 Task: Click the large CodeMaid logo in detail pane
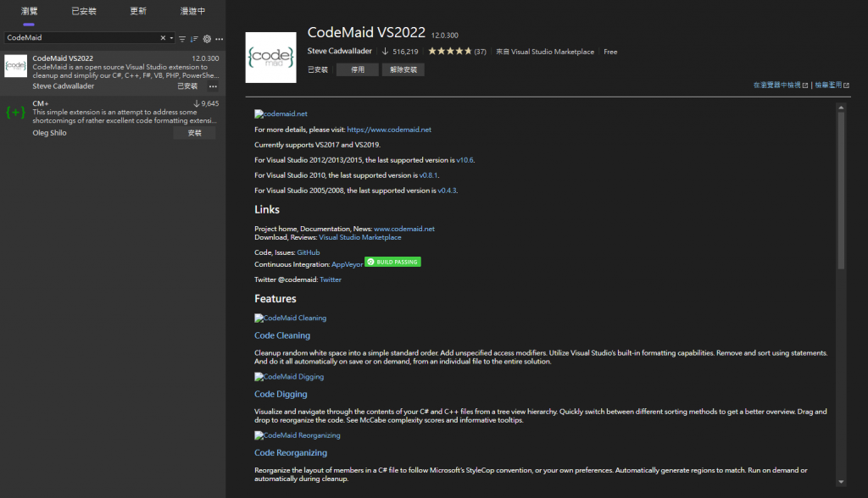[x=270, y=57]
